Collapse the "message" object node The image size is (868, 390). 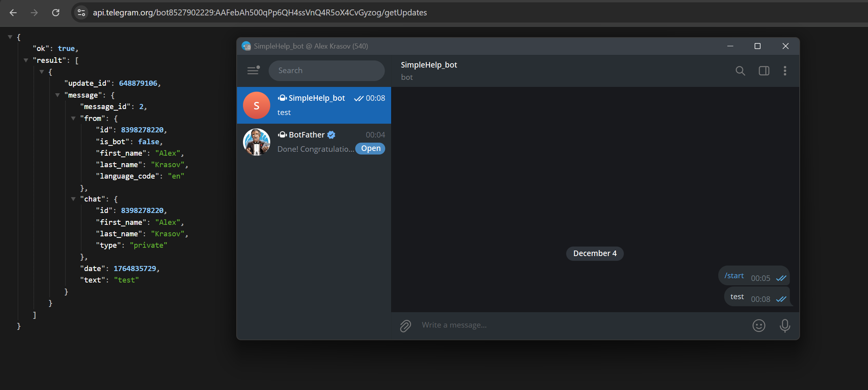58,95
